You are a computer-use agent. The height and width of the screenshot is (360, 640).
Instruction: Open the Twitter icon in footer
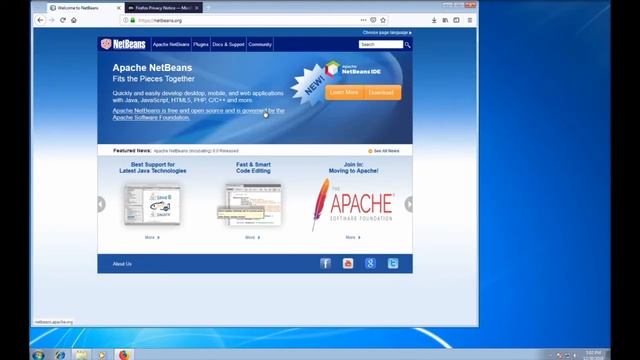[x=393, y=263]
